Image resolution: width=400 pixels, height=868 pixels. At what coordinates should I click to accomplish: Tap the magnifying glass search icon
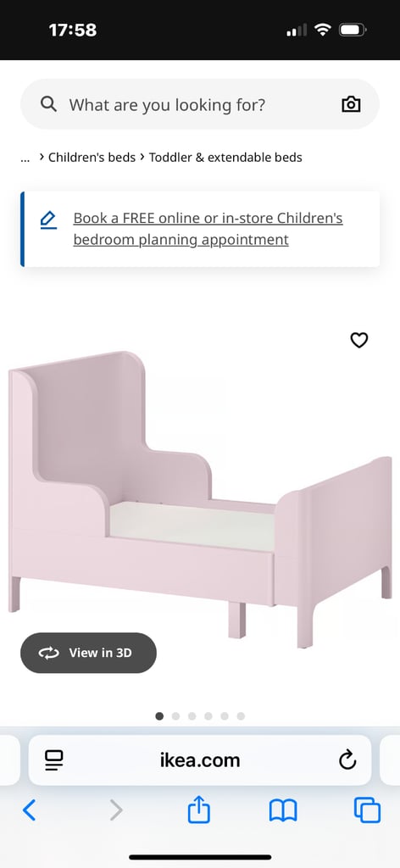pyautogui.click(x=48, y=104)
